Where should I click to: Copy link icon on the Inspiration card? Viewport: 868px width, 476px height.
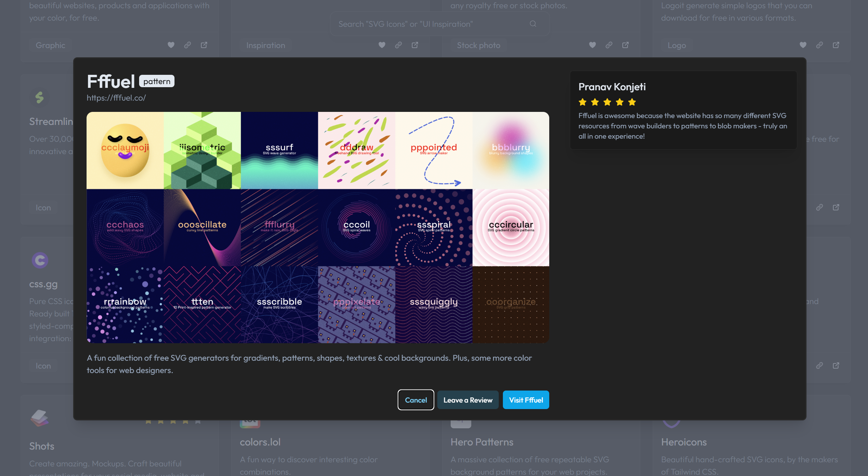tap(398, 45)
